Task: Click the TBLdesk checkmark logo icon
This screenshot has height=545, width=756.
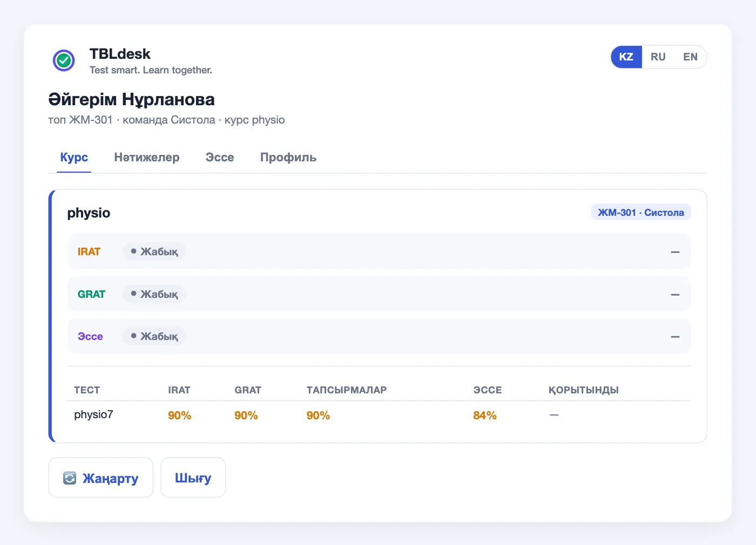Action: click(64, 60)
